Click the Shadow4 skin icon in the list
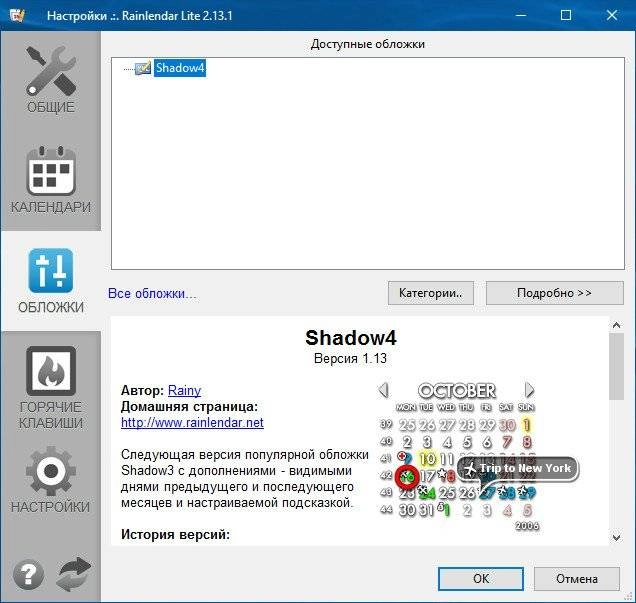 [143, 68]
